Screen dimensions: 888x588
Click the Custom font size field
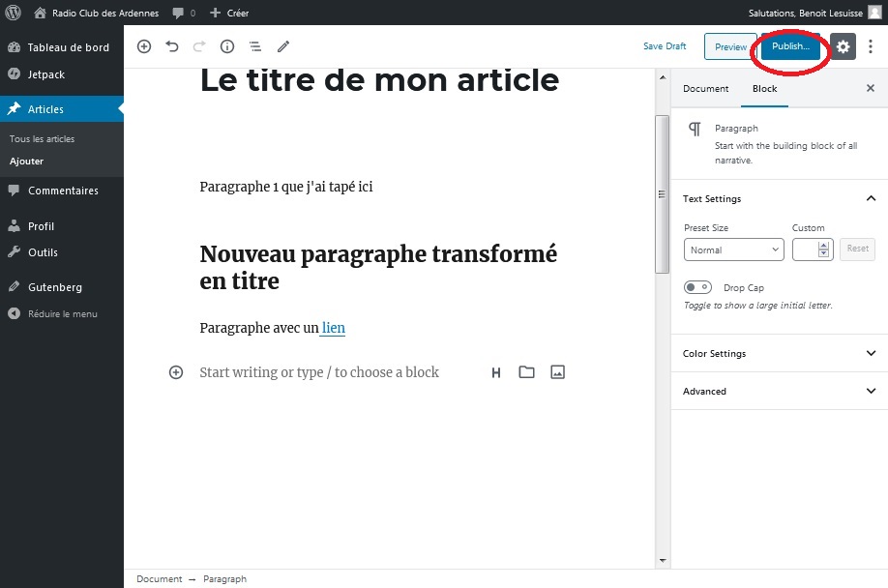pyautogui.click(x=805, y=250)
